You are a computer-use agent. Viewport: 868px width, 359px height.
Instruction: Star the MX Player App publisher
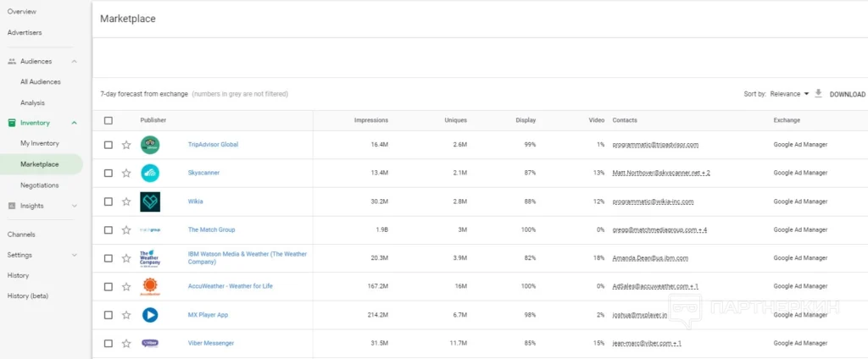(x=126, y=315)
